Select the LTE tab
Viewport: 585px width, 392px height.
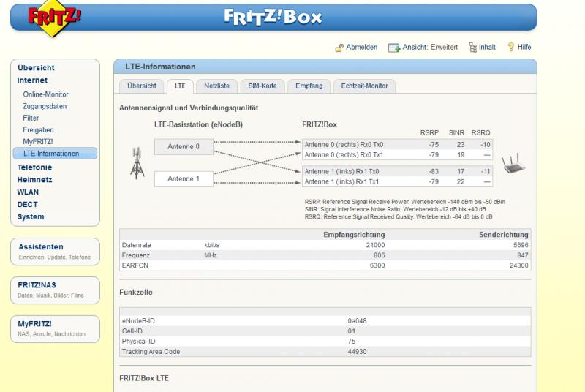coord(180,86)
